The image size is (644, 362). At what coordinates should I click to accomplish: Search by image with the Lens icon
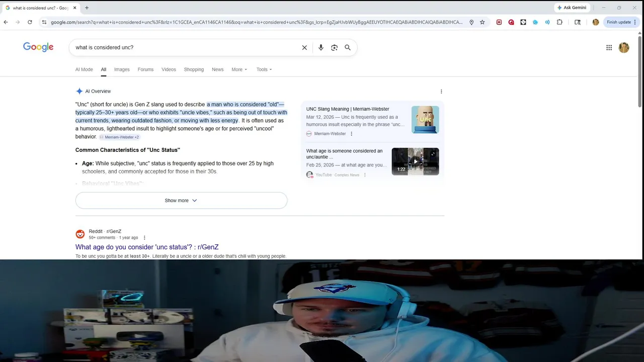[x=334, y=47]
